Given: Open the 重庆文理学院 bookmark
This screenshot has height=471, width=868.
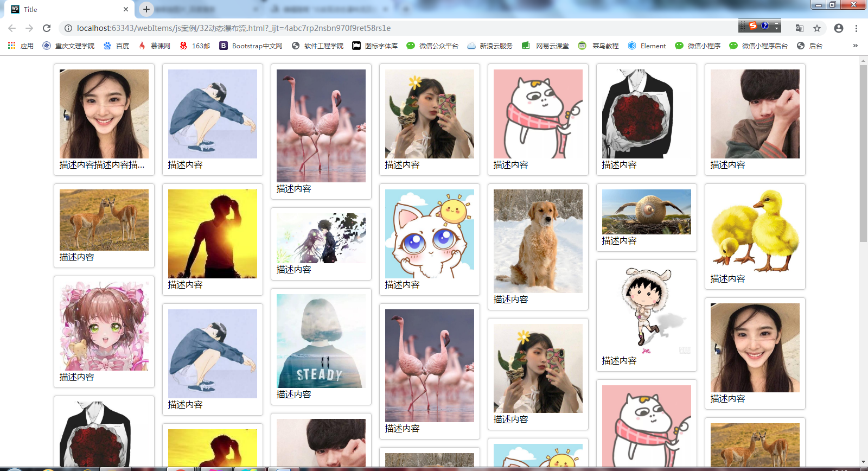Looking at the screenshot, I should coord(68,46).
